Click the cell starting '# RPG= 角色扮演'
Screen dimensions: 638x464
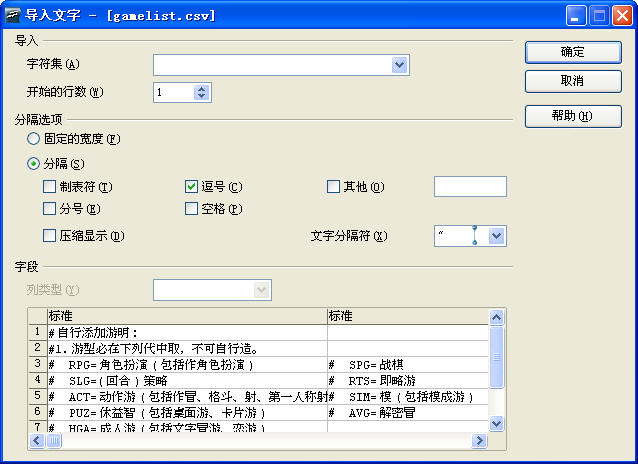(x=188, y=365)
